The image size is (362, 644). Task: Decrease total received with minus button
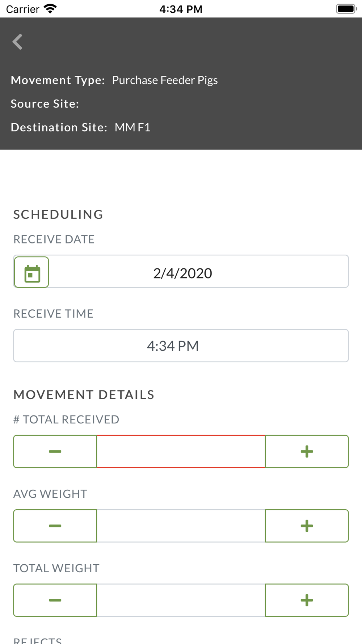[55, 451]
